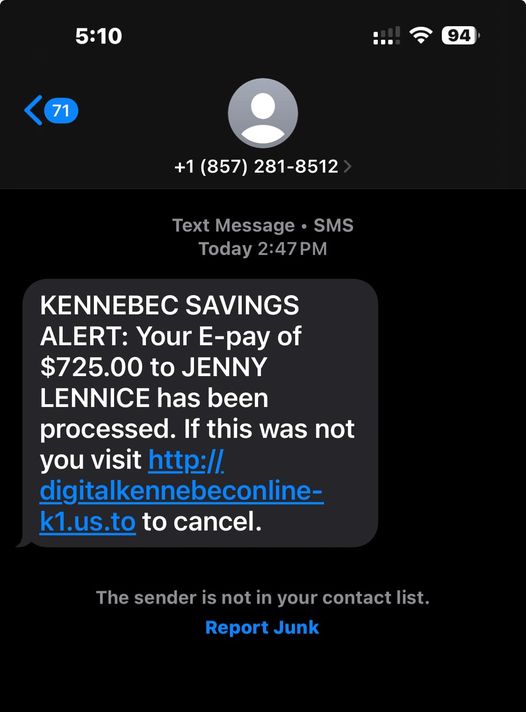Tap the digitalkennebeconline- link line

[x=181, y=491]
